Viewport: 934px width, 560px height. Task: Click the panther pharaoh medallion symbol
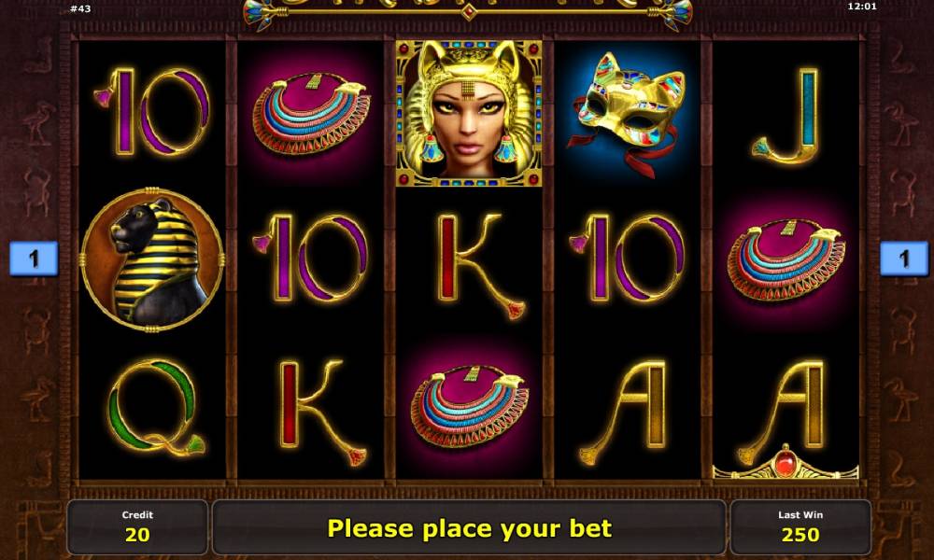tap(152, 259)
